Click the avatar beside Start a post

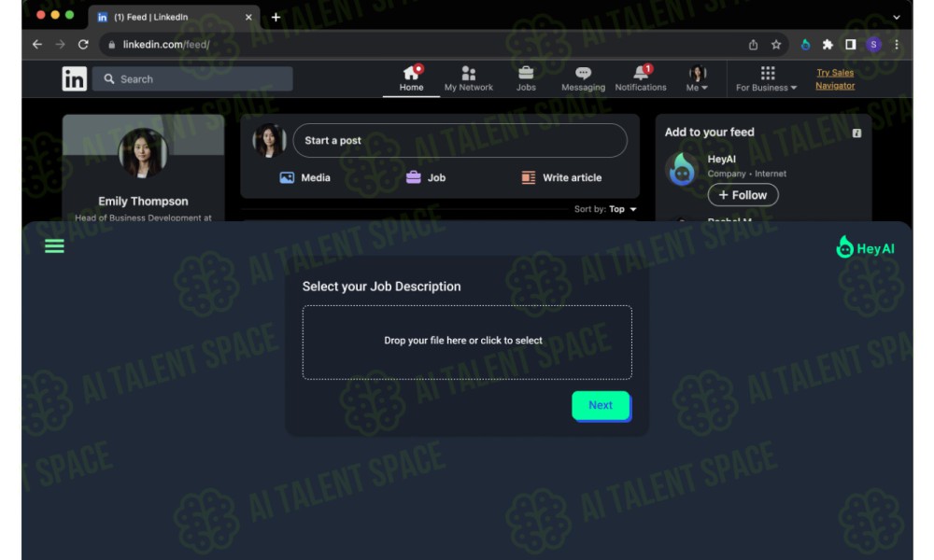[x=269, y=140]
